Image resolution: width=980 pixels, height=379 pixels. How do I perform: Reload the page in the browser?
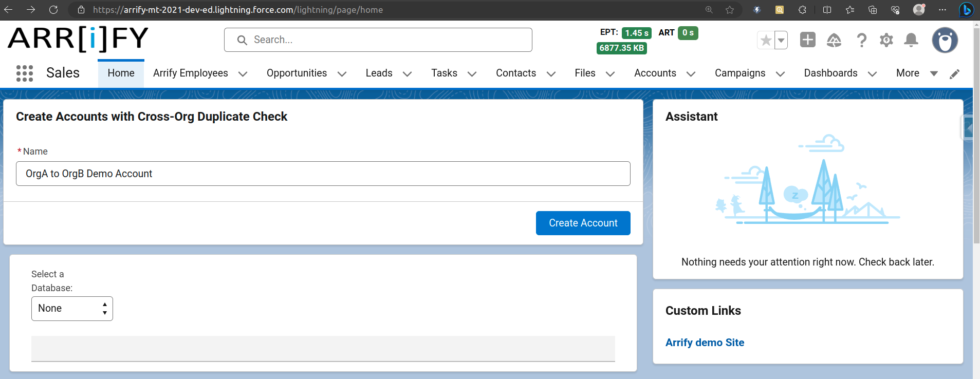53,10
